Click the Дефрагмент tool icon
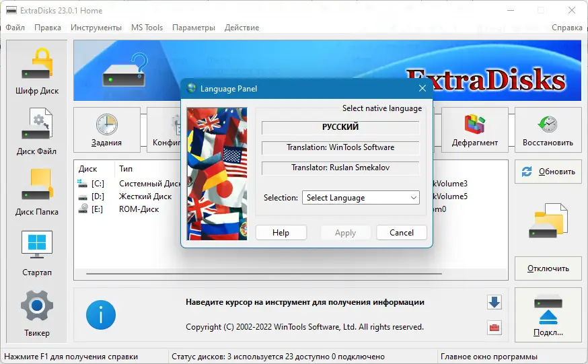The width and height of the screenshot is (588, 364). pyautogui.click(x=475, y=124)
